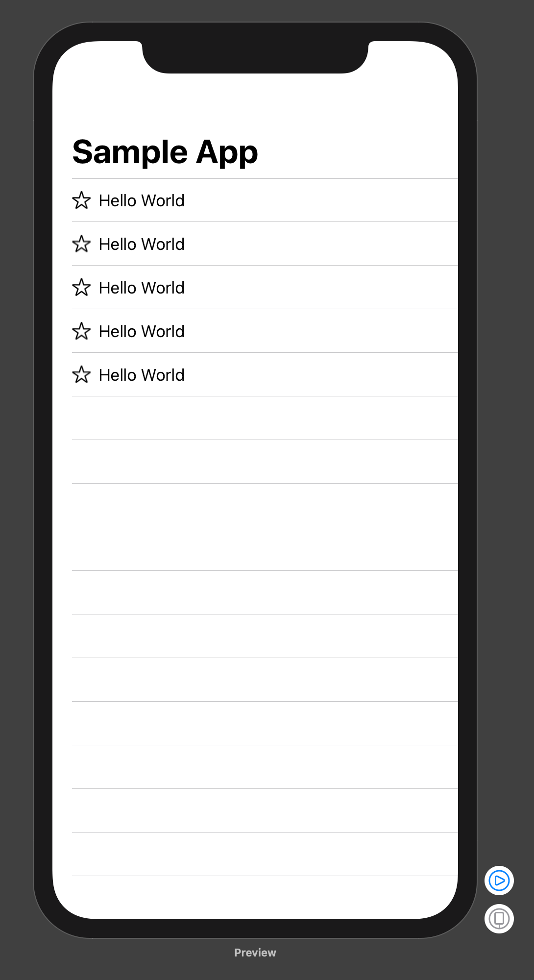Select the second empty row below the list items
This screenshot has width=534, height=980.
click(x=265, y=462)
